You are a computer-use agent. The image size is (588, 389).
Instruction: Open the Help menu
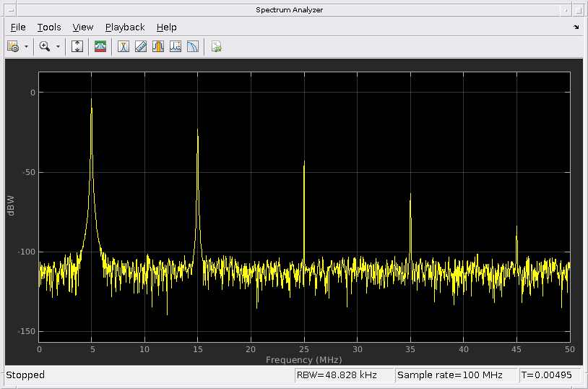[x=166, y=27]
